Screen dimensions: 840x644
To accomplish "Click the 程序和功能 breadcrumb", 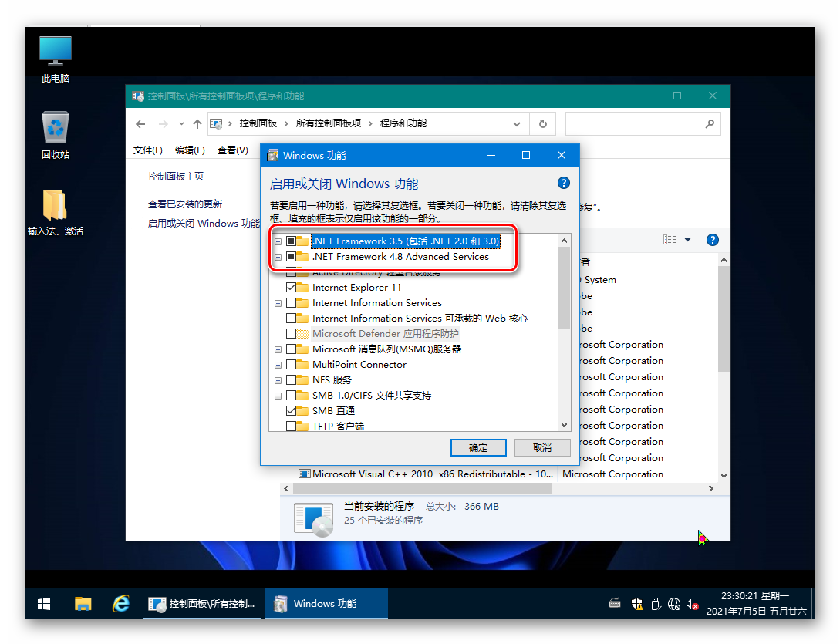I will 403,123.
